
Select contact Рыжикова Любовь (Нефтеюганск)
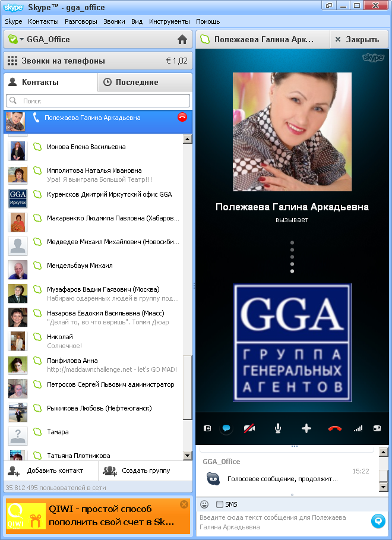[x=93, y=412]
